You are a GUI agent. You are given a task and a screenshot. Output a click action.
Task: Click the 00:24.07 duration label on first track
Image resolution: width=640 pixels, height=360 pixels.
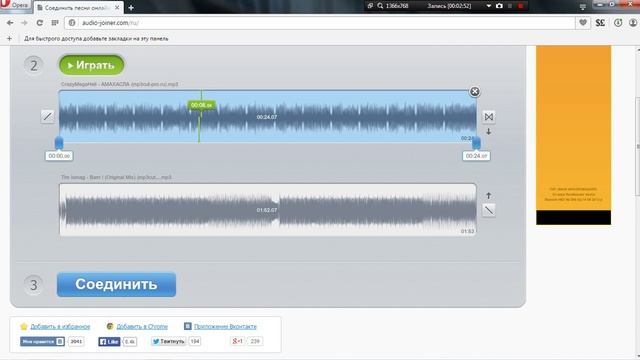[x=267, y=117]
